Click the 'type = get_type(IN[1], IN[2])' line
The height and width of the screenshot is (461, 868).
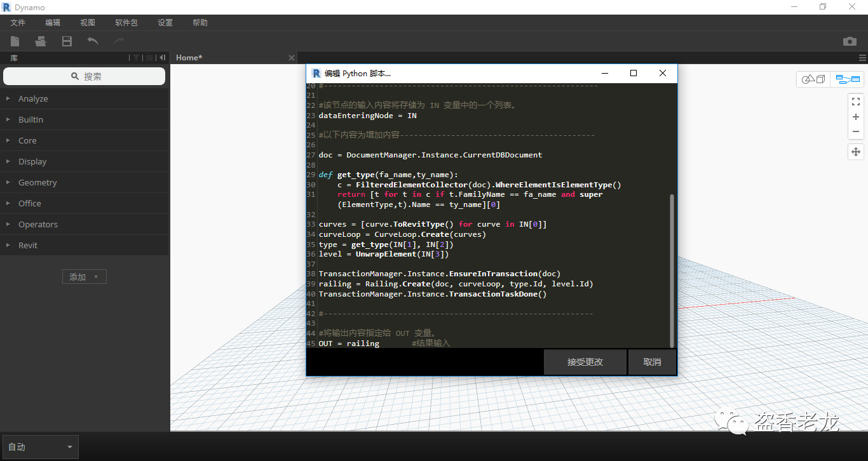coord(386,244)
